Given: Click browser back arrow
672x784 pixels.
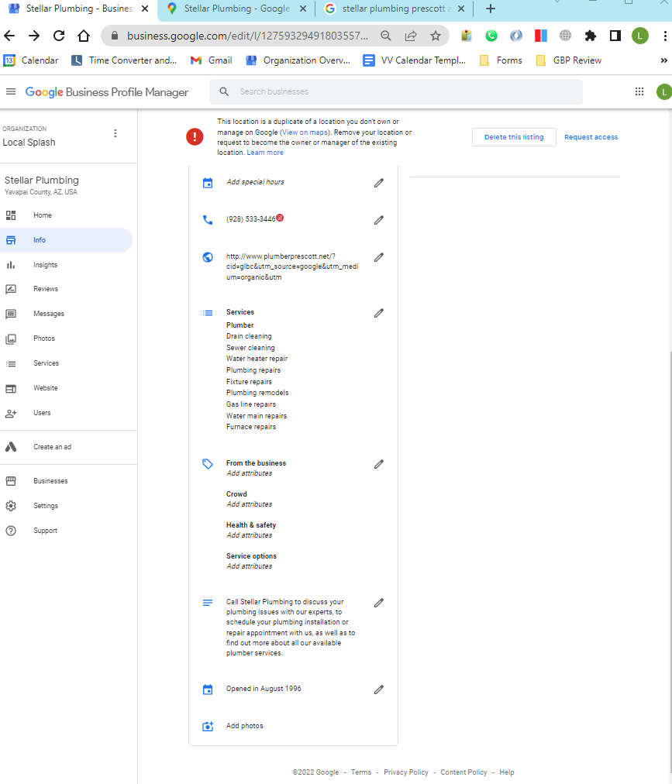Looking at the screenshot, I should click(9, 36).
